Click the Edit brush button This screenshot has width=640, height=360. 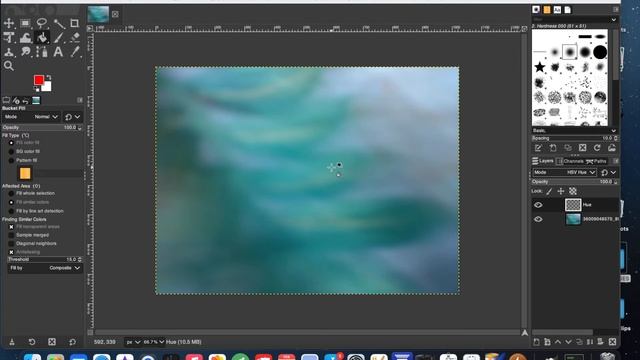pos(538,148)
